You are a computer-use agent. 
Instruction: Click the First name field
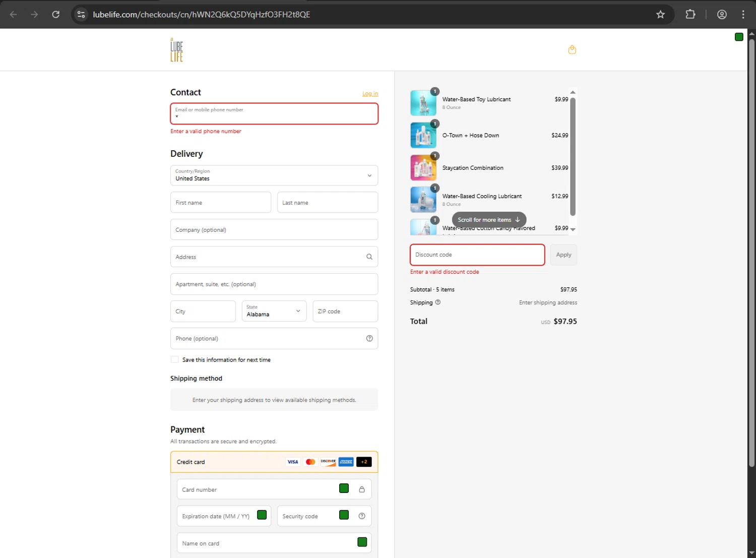point(221,203)
